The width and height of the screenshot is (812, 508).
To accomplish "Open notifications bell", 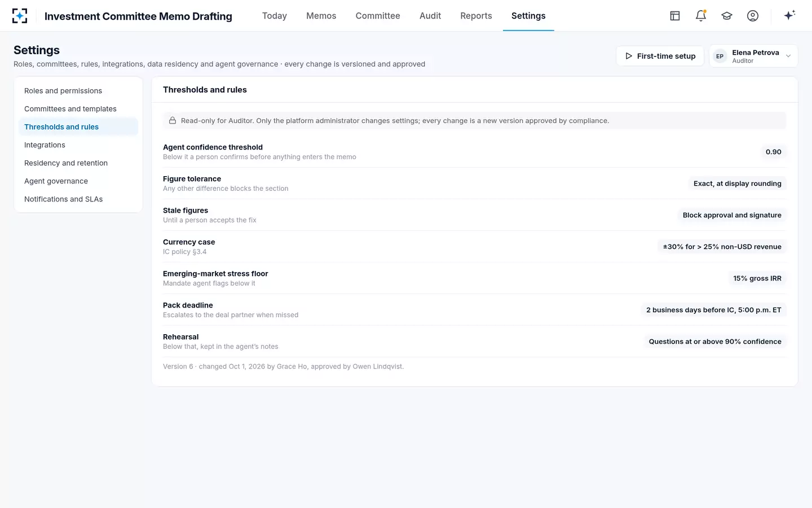I will click(701, 16).
